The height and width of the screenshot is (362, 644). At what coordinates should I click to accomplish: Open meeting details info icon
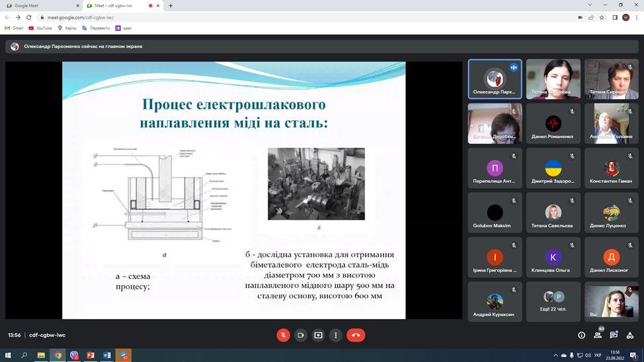tap(582, 336)
